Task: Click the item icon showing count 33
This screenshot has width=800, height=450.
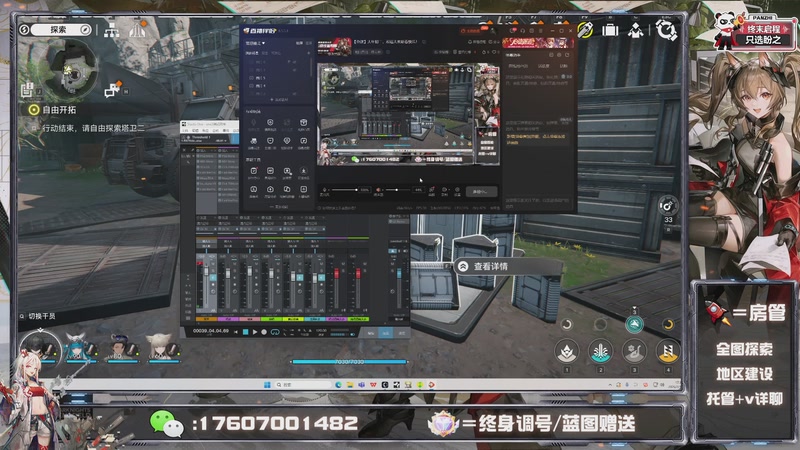Action: pyautogui.click(x=667, y=206)
